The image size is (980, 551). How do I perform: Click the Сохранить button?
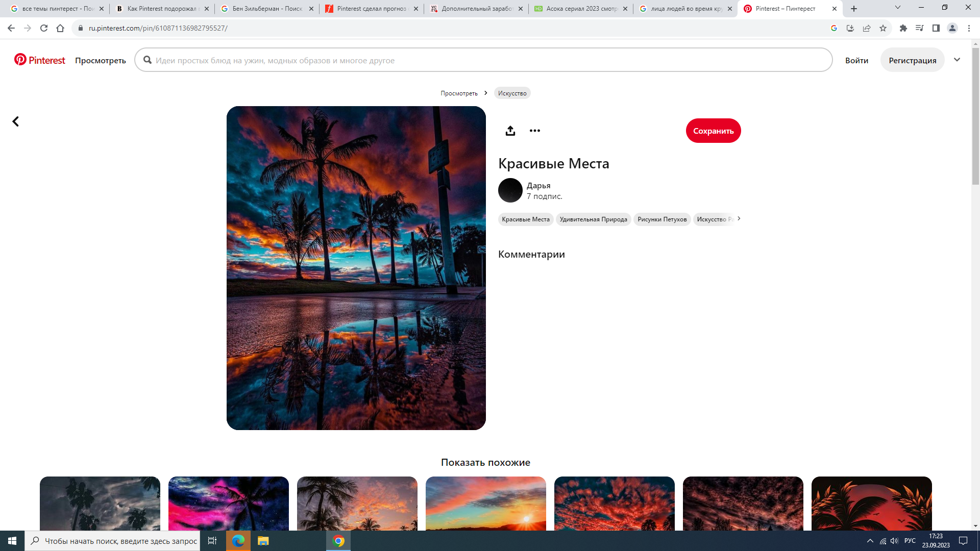[x=713, y=131]
